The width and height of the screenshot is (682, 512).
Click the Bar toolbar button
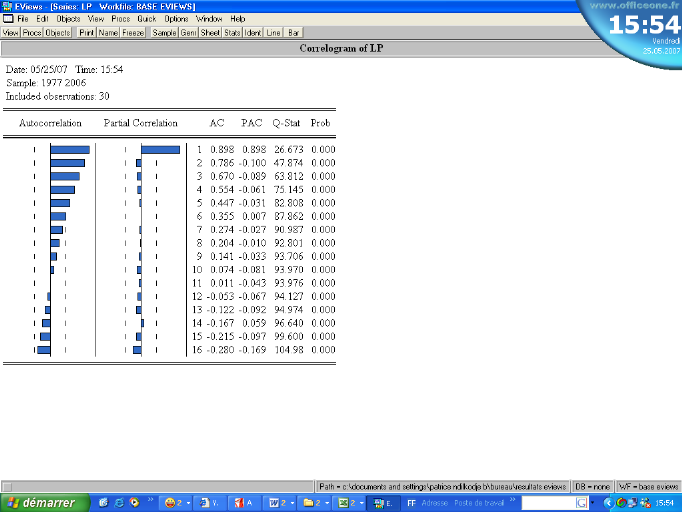294,33
